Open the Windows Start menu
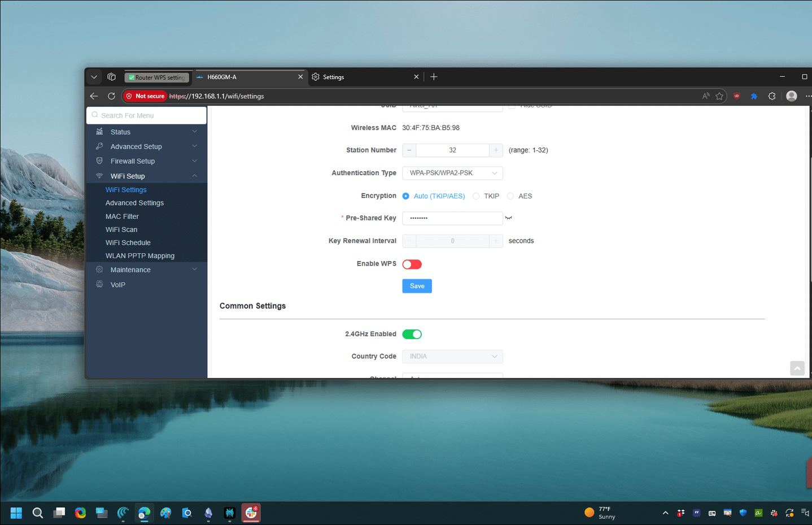The image size is (812, 525). [x=16, y=513]
